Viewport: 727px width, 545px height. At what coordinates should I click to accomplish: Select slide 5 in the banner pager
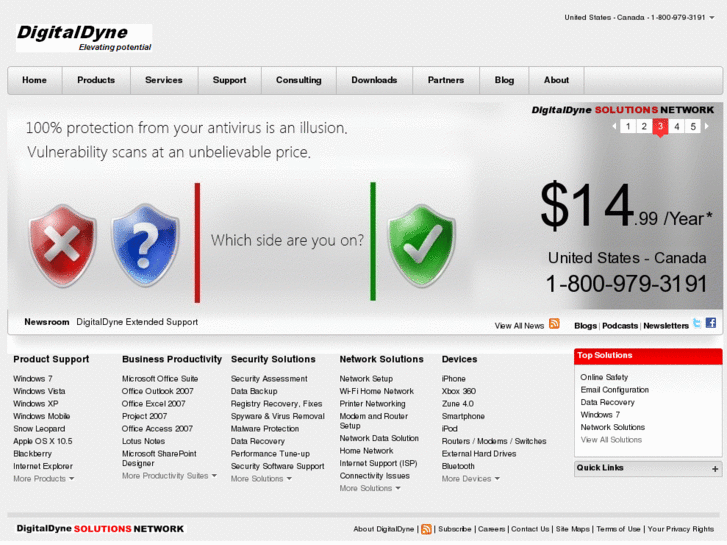tap(693, 126)
